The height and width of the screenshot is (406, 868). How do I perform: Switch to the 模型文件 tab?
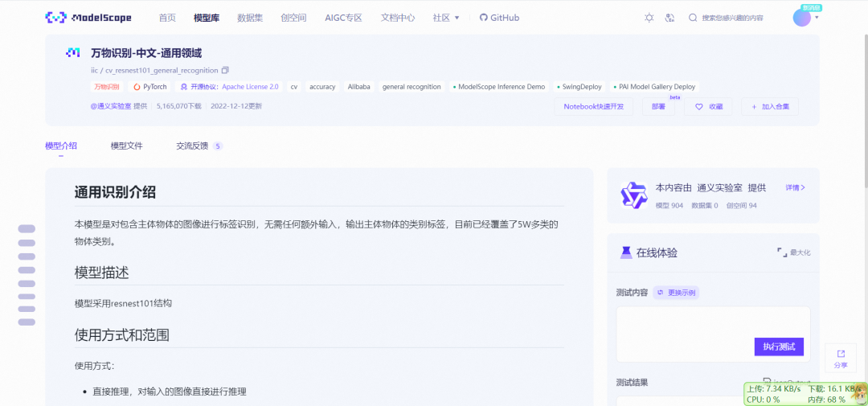pyautogui.click(x=127, y=146)
